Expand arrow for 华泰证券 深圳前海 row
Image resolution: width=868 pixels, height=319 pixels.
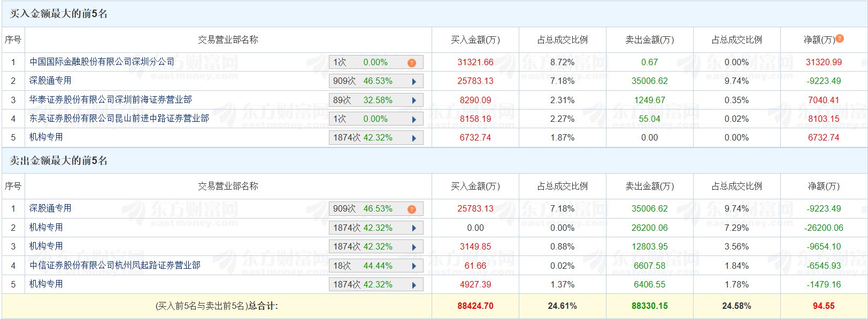pos(414,100)
